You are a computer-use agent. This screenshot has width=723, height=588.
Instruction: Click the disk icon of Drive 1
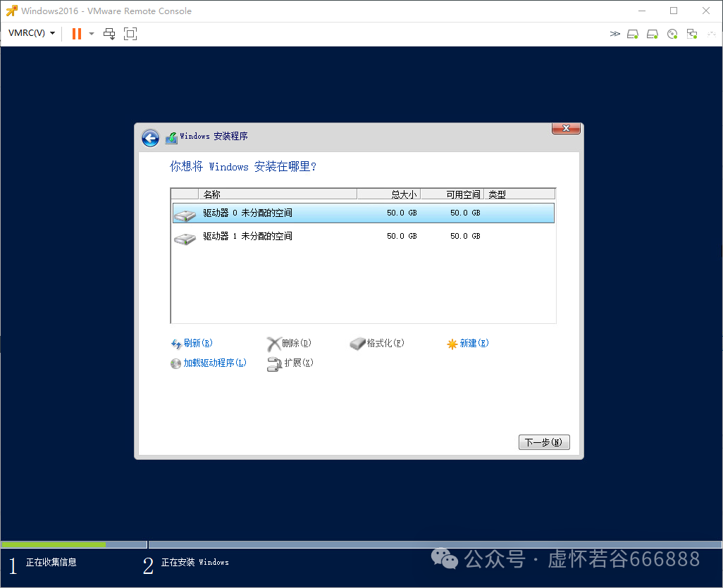point(185,238)
